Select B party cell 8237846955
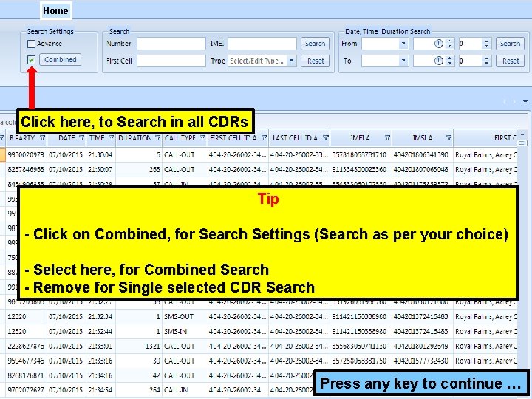The height and width of the screenshot is (399, 532). coord(26,170)
